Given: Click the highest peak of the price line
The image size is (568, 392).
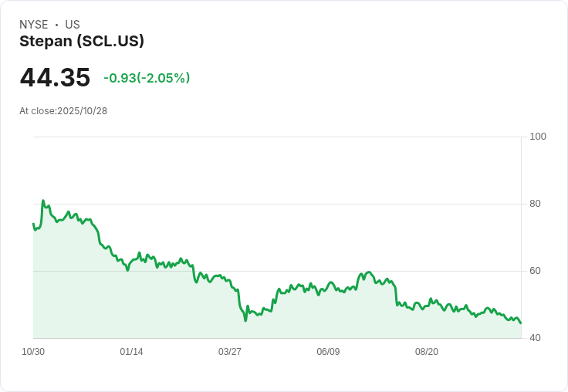Looking at the screenshot, I should pyautogui.click(x=43, y=201).
